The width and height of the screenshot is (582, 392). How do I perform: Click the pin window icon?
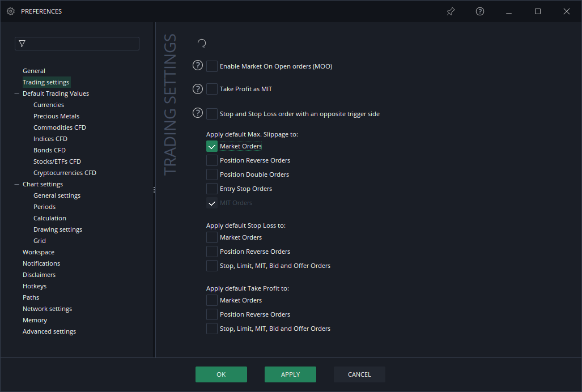pos(451,11)
